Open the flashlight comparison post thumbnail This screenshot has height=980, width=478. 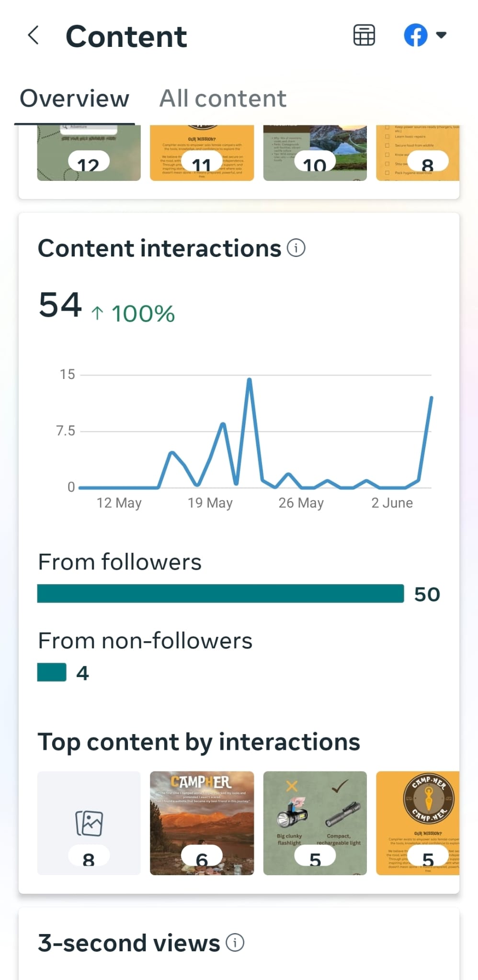tap(315, 823)
